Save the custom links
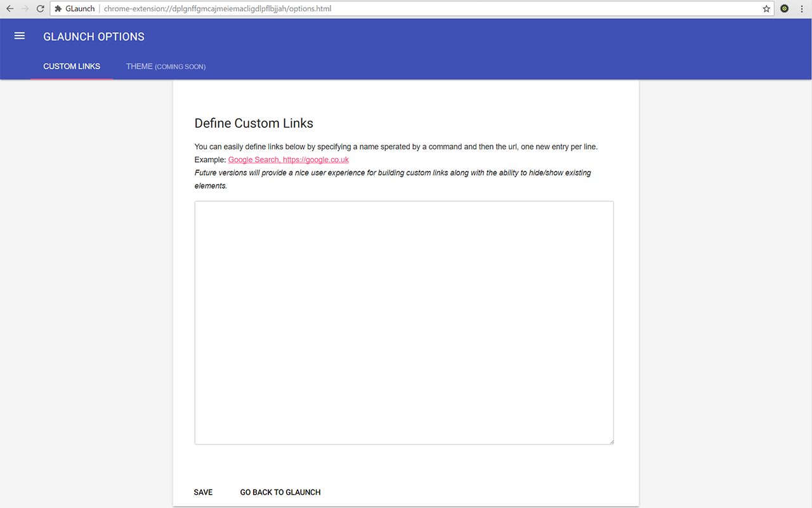This screenshot has width=812, height=508. point(203,492)
